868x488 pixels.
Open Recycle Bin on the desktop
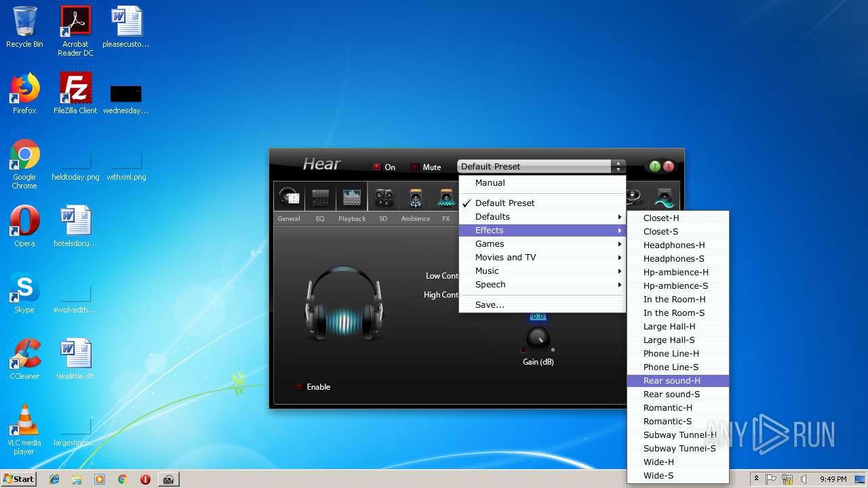(x=24, y=27)
